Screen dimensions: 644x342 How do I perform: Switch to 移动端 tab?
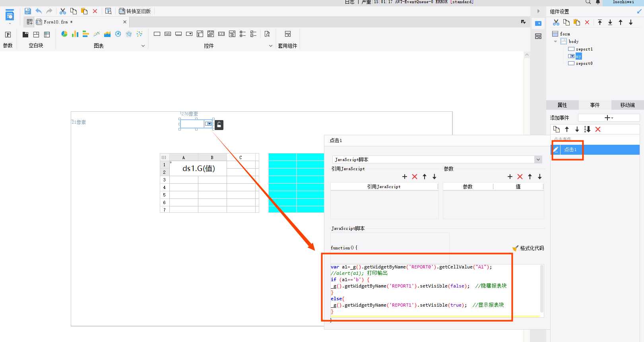(x=627, y=105)
